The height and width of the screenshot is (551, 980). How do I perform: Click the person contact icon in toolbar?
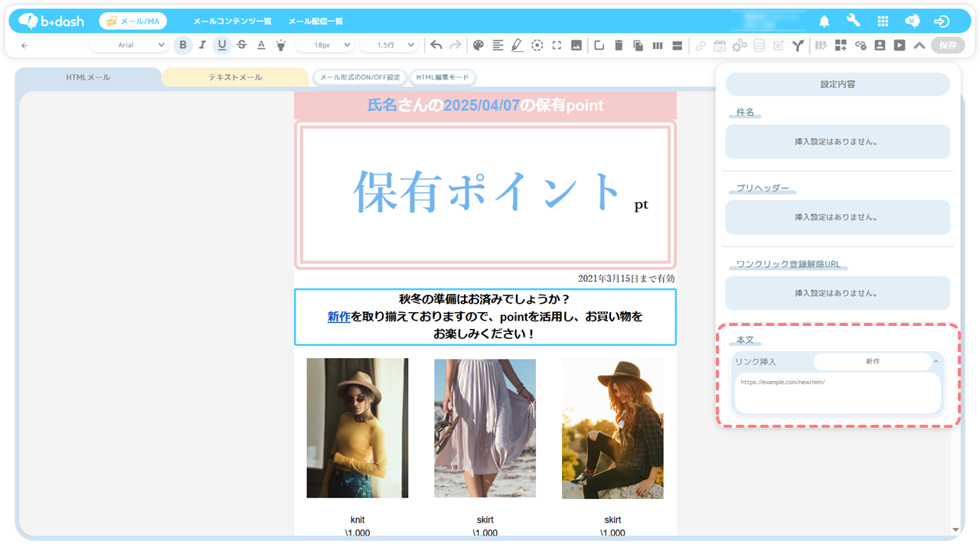880,45
